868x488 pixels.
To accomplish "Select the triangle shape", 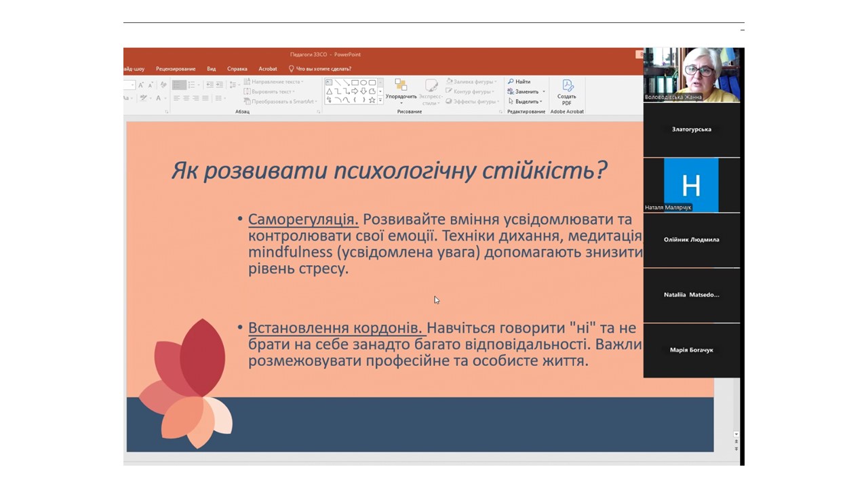I will [x=329, y=91].
